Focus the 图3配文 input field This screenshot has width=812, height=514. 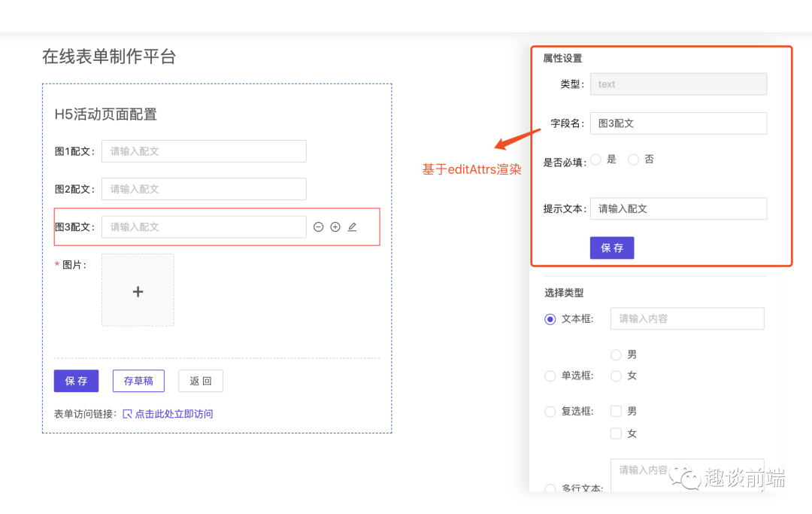[204, 227]
